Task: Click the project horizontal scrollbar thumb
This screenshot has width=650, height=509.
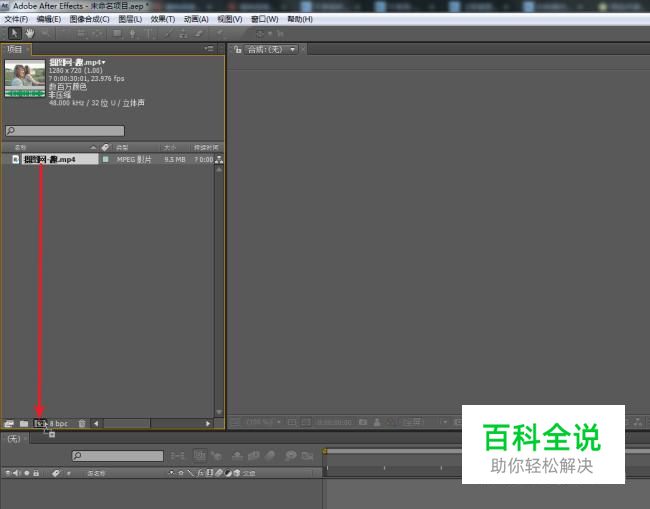Action: [127, 424]
